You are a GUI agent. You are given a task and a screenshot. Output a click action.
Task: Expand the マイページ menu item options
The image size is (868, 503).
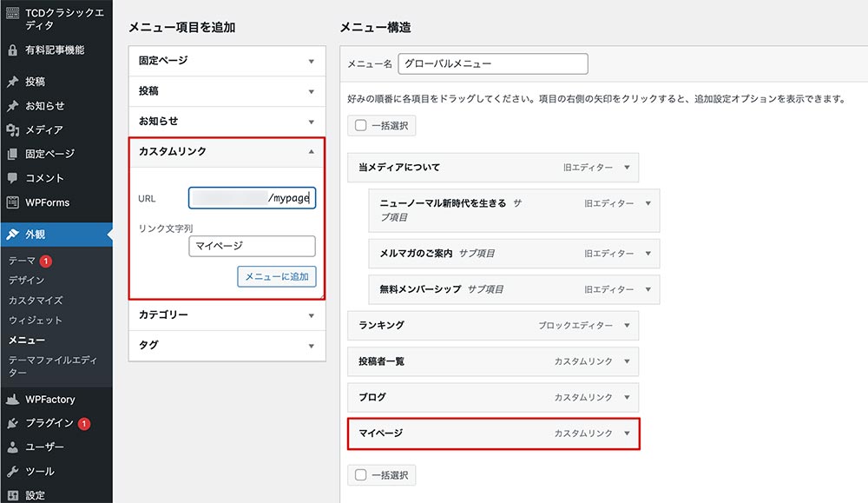tap(627, 434)
